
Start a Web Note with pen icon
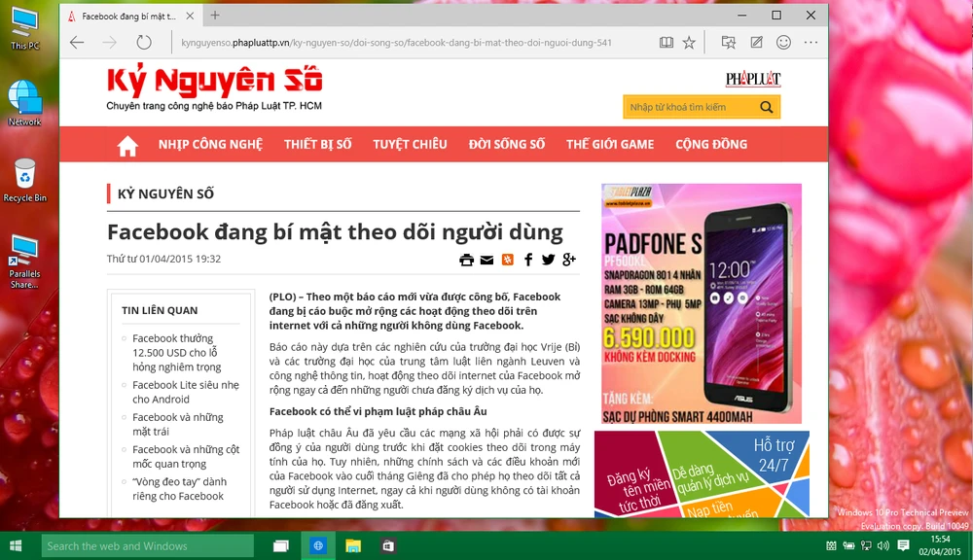757,42
